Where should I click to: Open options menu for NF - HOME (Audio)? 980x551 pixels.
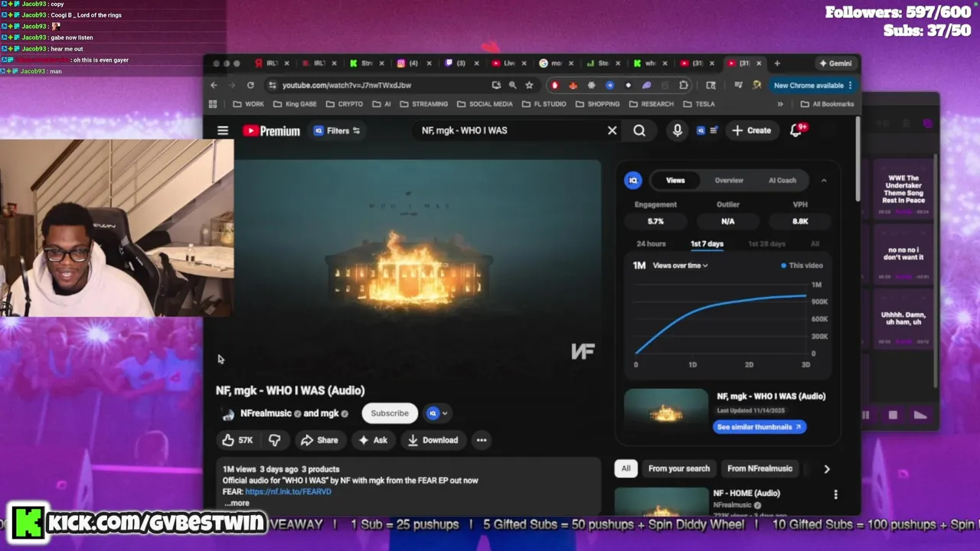(835, 494)
